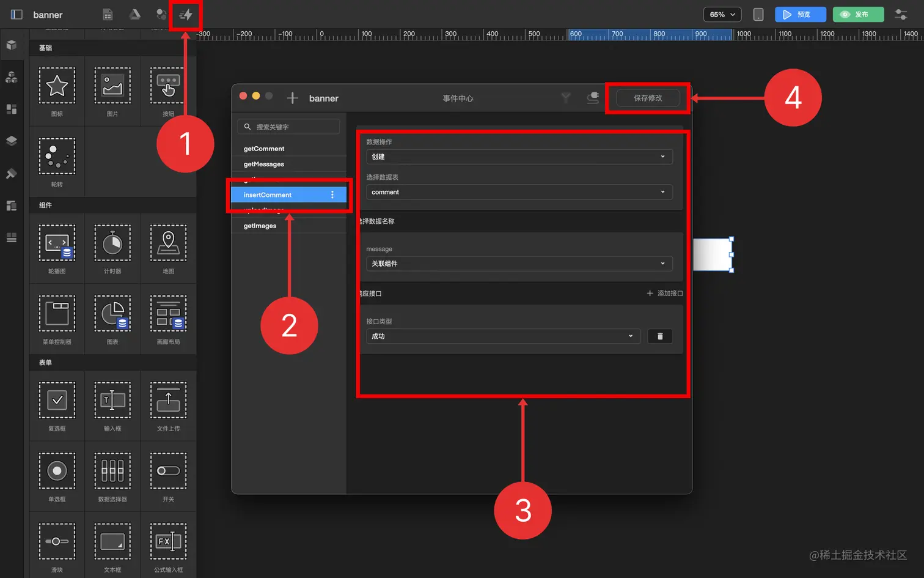This screenshot has height=578, width=924.
Task: Click the white element on the canvas
Action: click(x=713, y=254)
